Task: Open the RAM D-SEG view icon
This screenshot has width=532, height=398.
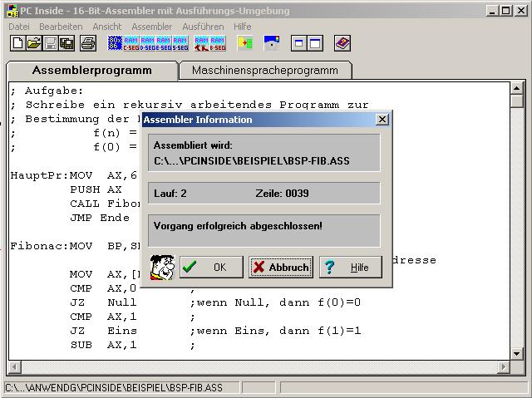Action: coord(147,43)
